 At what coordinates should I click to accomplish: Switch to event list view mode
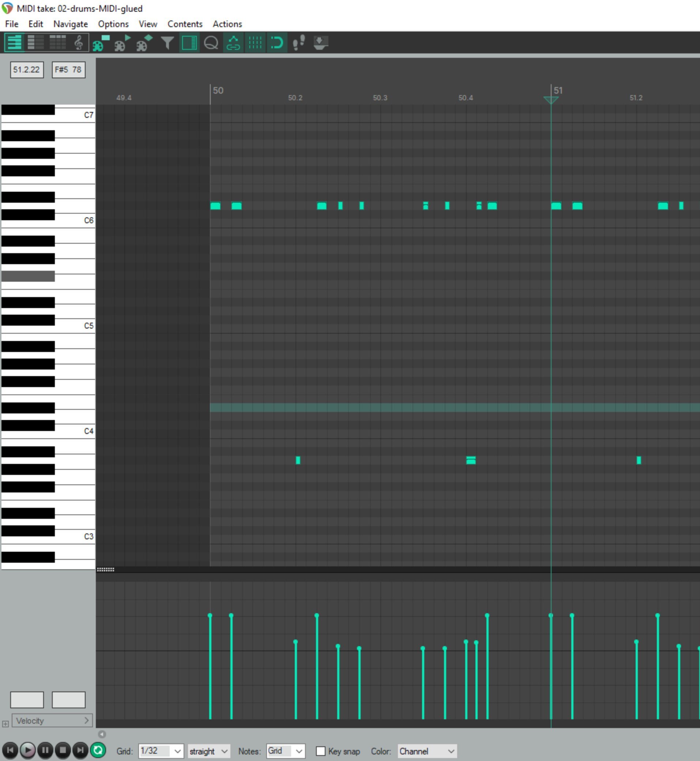[x=57, y=42]
